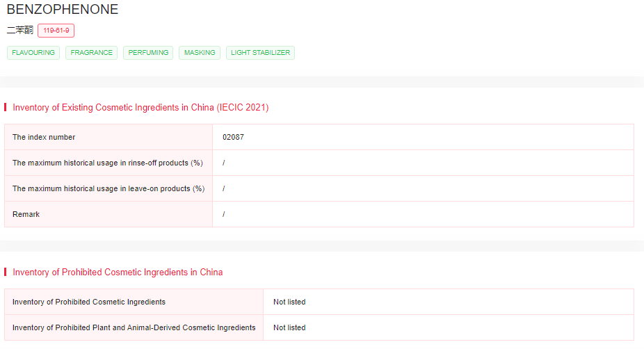Click the FLAVOURING function tag
644x349 pixels.
(x=33, y=53)
